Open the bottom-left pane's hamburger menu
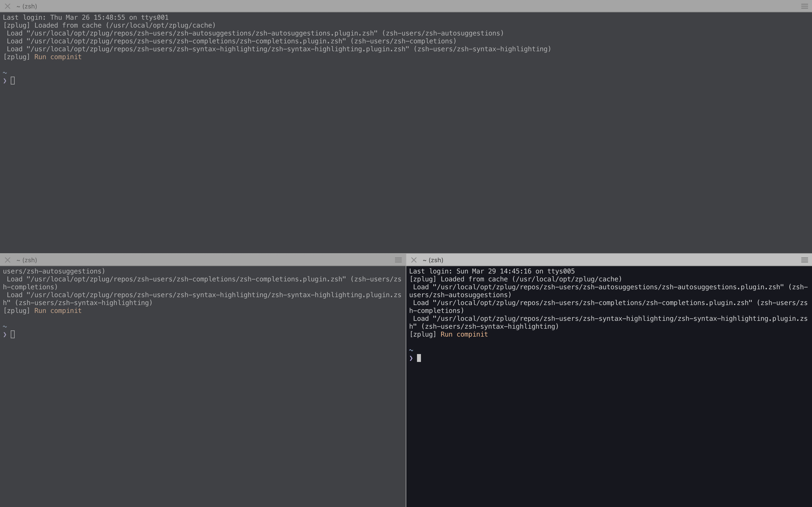 pyautogui.click(x=398, y=260)
